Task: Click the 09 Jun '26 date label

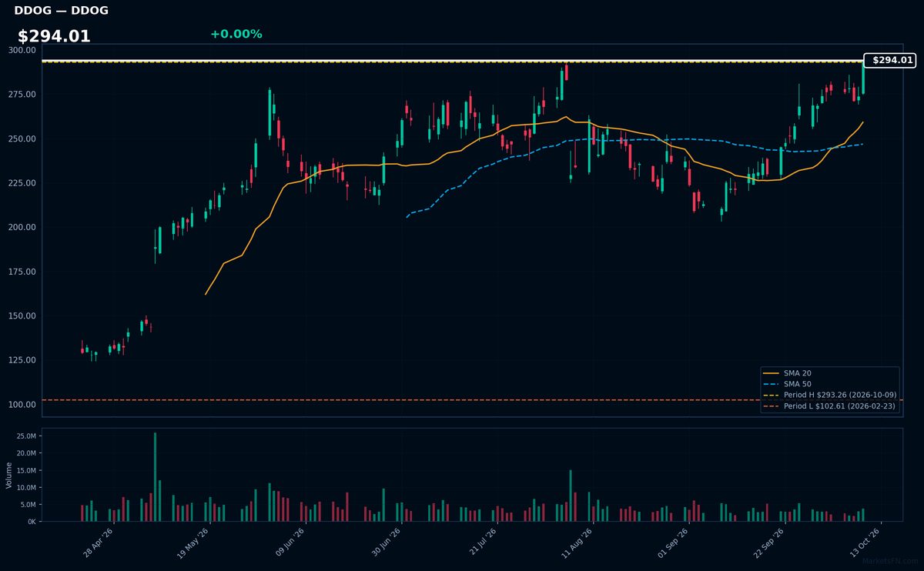Action: [x=289, y=543]
